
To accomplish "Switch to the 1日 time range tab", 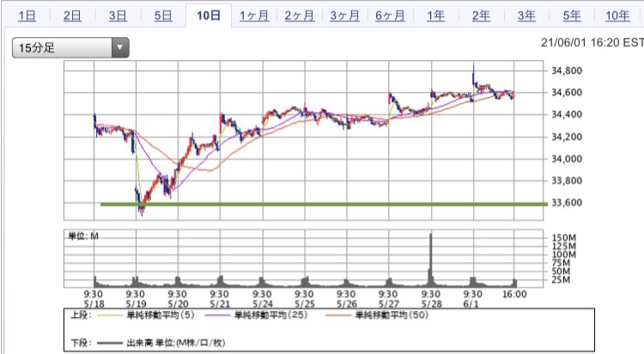I will point(27,15).
